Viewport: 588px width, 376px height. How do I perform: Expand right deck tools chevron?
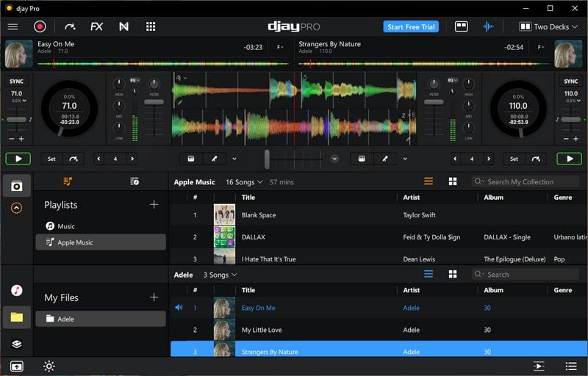pos(405,159)
